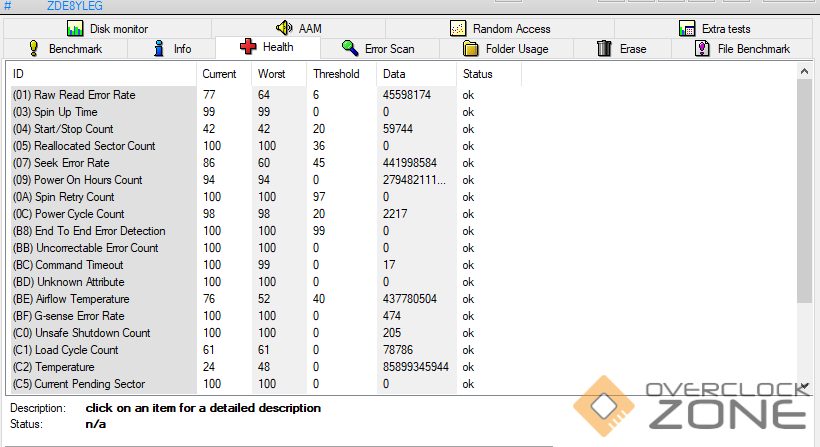Click the Benchmark lightbulb icon
The image size is (820, 447).
coord(33,48)
